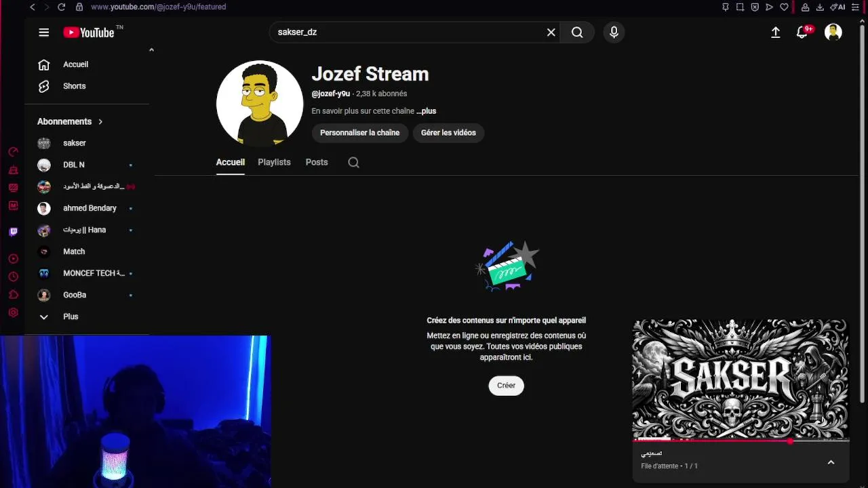Open the YouTube hamburger guide menu

click(44, 33)
